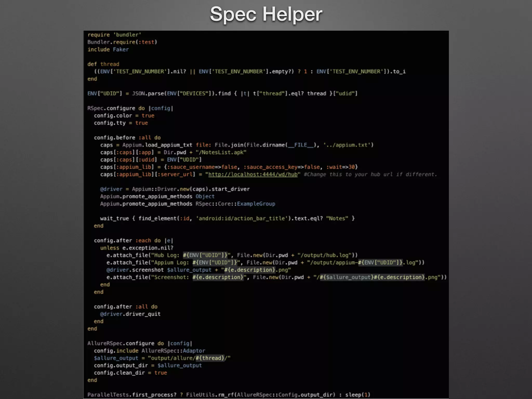Screen dimensions: 532x399
Task: Click the 'promote_appium_methods RSpec::Core::ExampleGroup' line
Action: pos(188,204)
